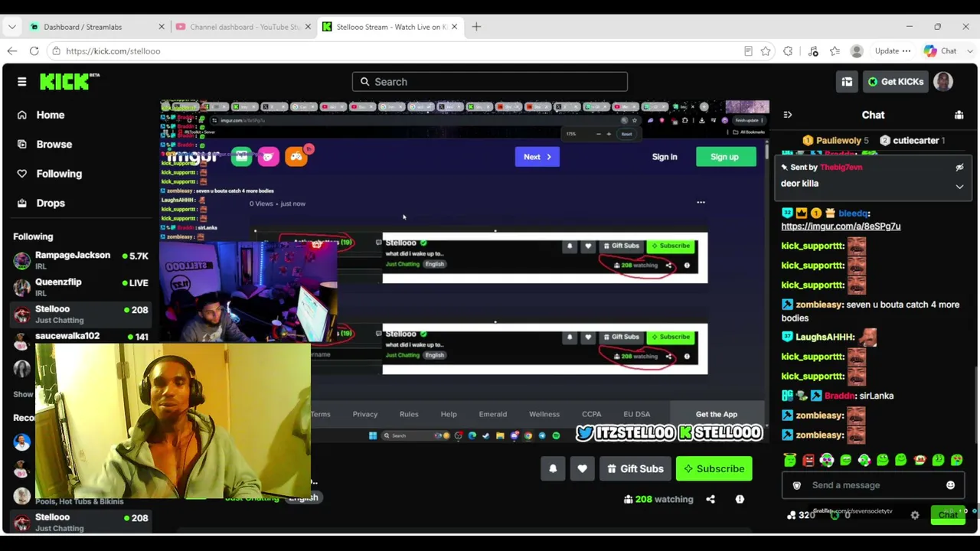Open Following in the sidebar
Screen dimensions: 980x551
coord(59,174)
